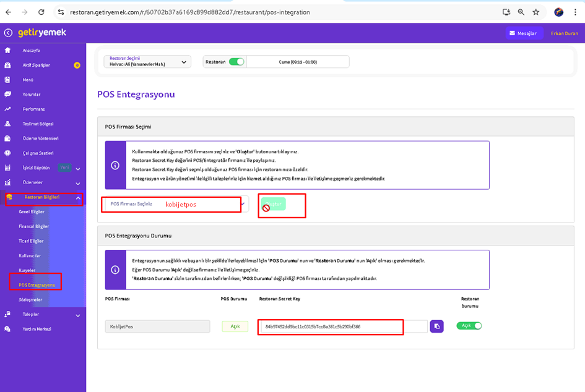Click the browser zoom magnifier icon
585x392 pixels.
(x=521, y=12)
